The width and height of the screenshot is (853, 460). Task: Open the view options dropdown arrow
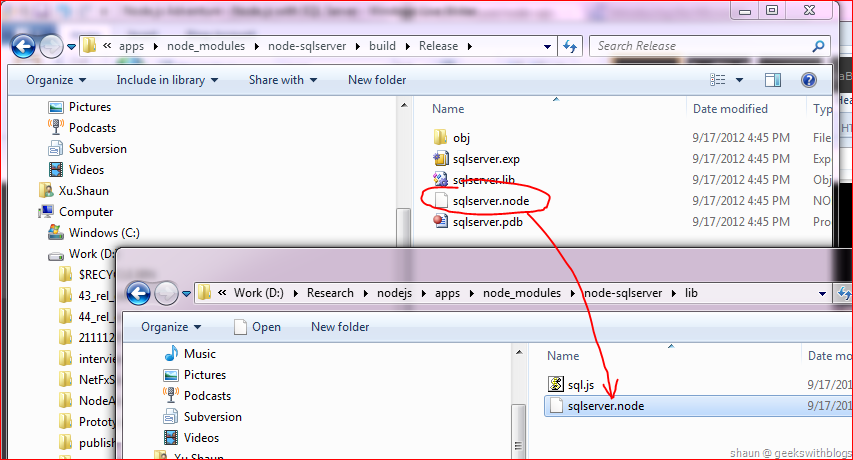click(x=739, y=80)
